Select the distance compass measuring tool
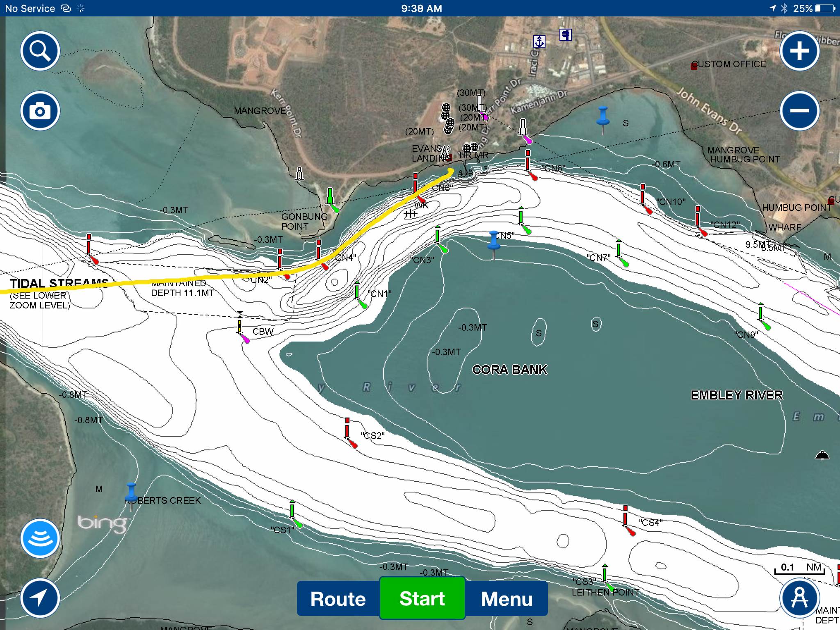840x630 pixels. click(799, 598)
